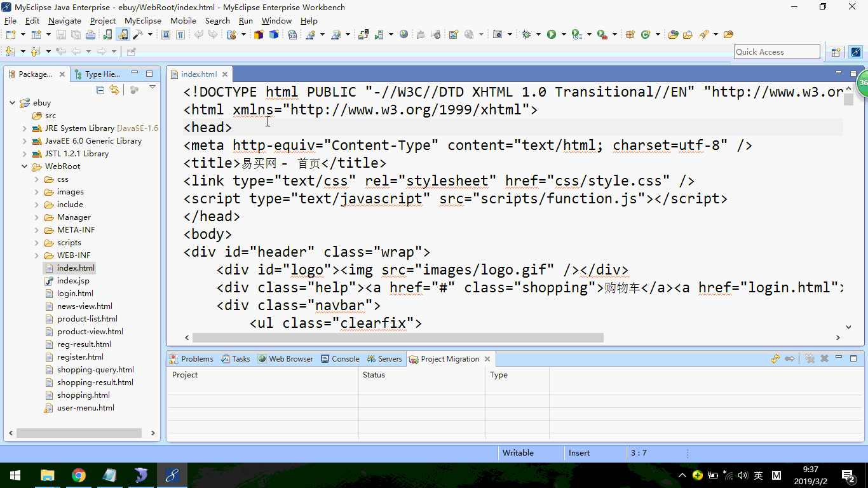Screen dimensions: 868x488
Task: Switch to the Console tab
Action: [340, 359]
